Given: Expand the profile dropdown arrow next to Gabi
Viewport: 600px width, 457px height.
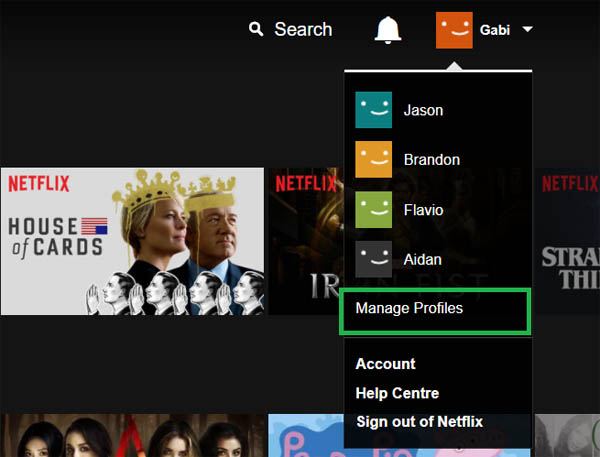Looking at the screenshot, I should (x=528, y=29).
